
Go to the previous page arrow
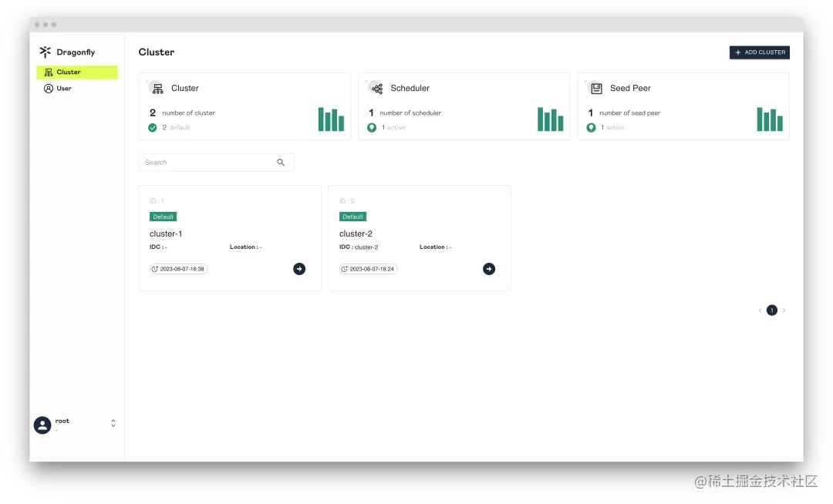click(760, 311)
